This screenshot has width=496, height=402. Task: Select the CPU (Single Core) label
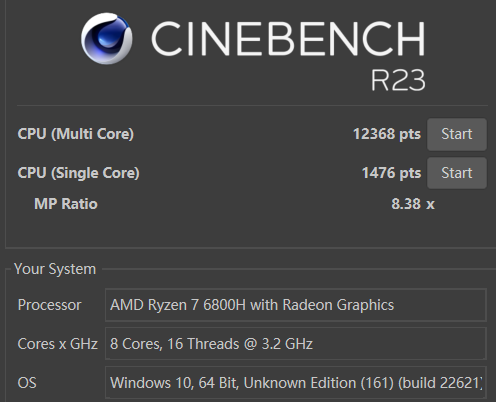pyautogui.click(x=78, y=173)
